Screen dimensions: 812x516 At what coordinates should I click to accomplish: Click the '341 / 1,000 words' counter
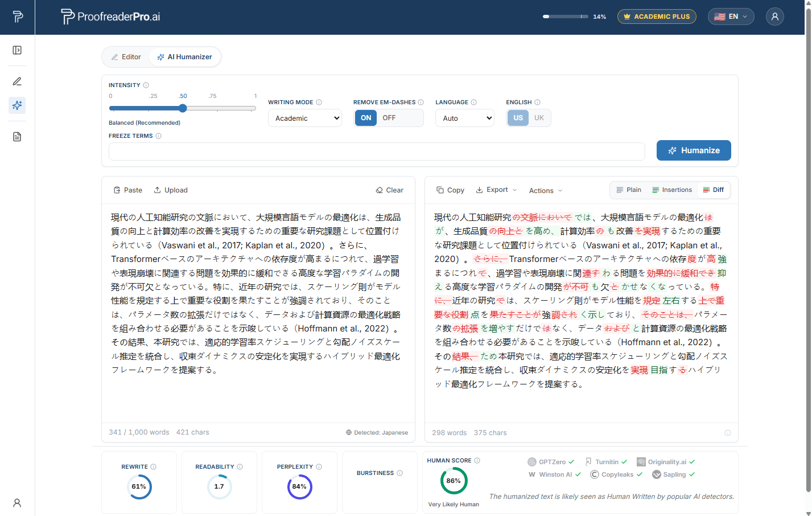pos(139,432)
